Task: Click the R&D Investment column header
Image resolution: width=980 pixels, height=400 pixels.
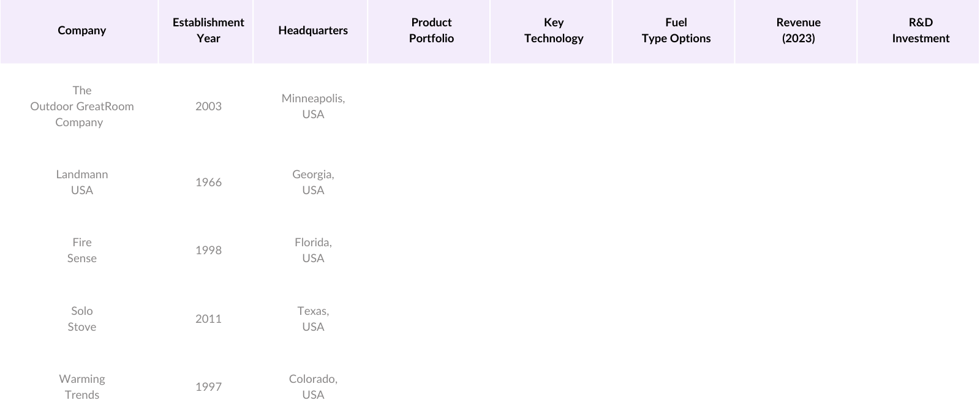Action: 921,31
